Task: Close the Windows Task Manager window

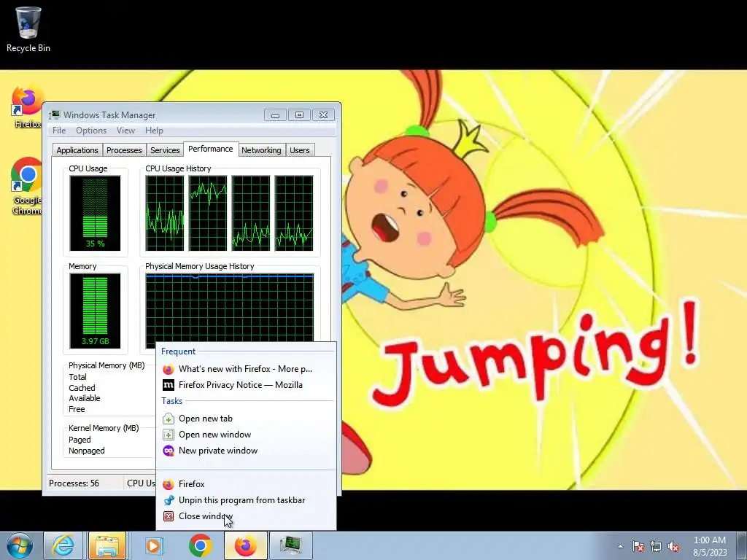Action: point(323,114)
